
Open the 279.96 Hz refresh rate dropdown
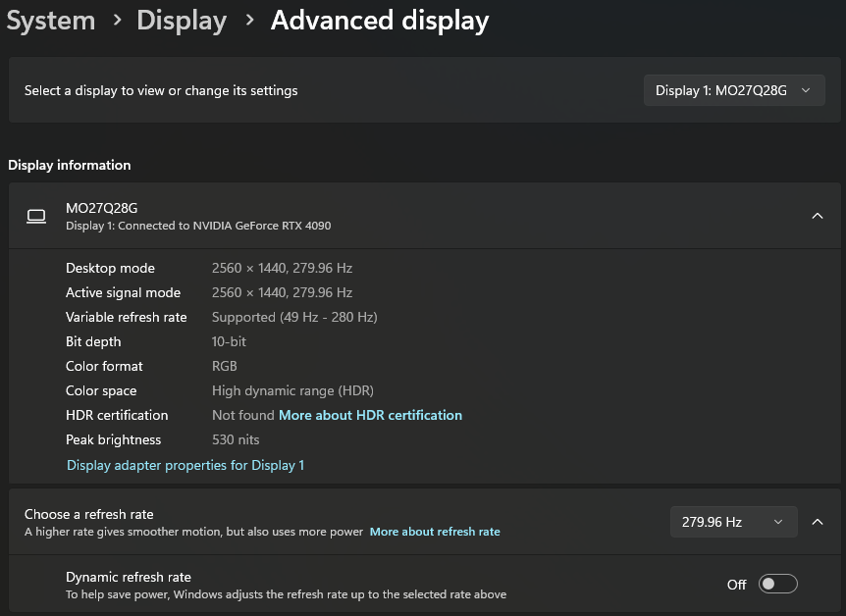[732, 522]
